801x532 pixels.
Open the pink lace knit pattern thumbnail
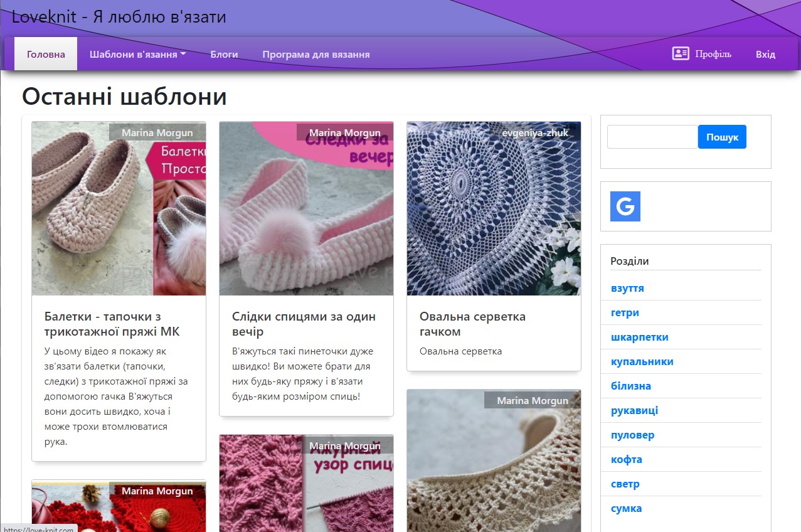point(306,483)
